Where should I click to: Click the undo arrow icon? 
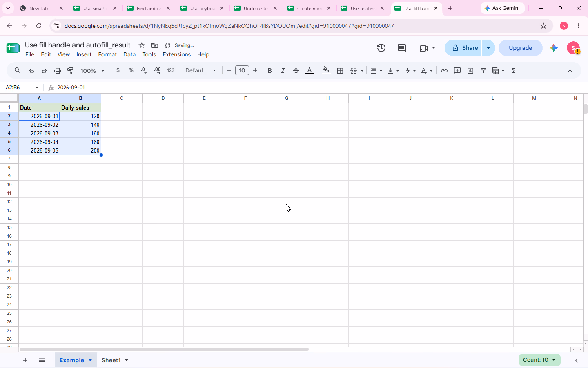[x=31, y=71]
